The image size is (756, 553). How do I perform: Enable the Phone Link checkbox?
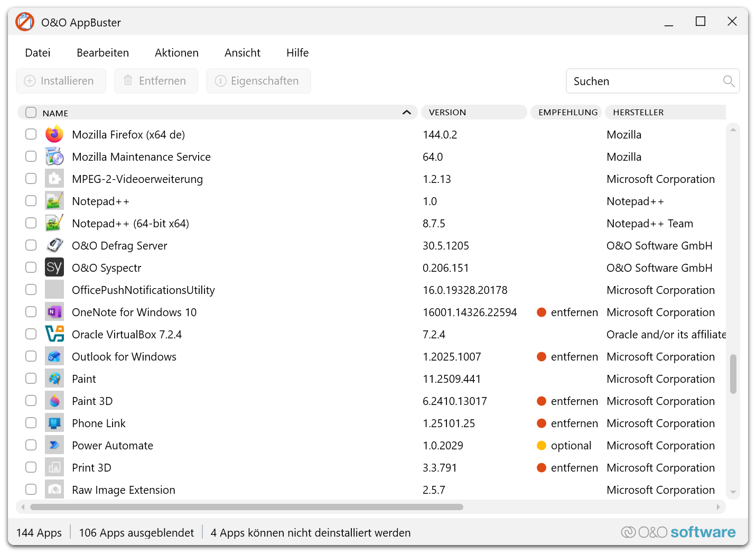31,423
